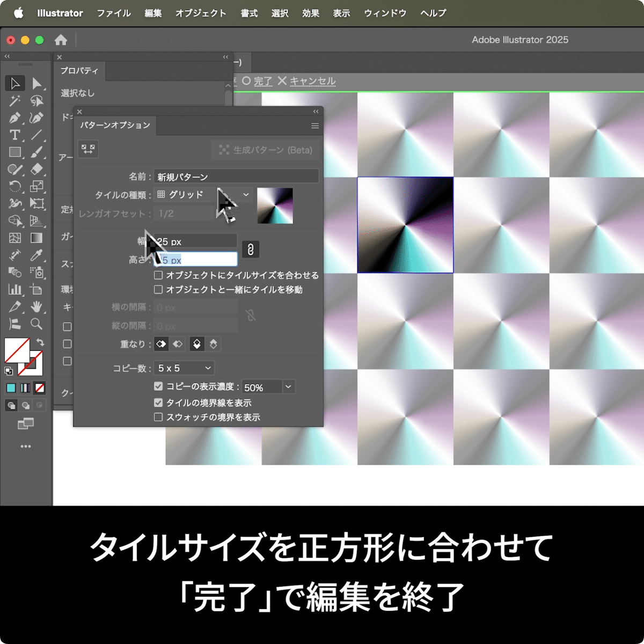Enable the オブジェクトにタイルサイズを合わせる checkbox
The height and width of the screenshot is (644, 644).
pos(158,275)
